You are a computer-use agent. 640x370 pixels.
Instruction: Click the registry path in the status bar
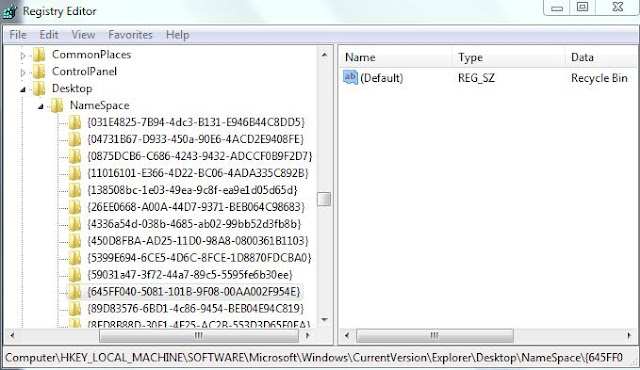click(314, 358)
